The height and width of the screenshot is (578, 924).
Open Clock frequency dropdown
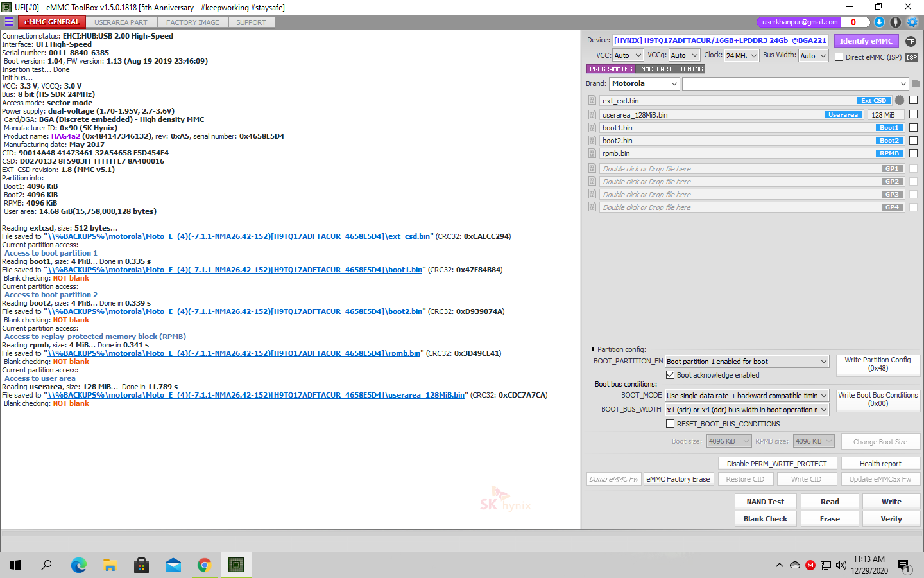(742, 55)
